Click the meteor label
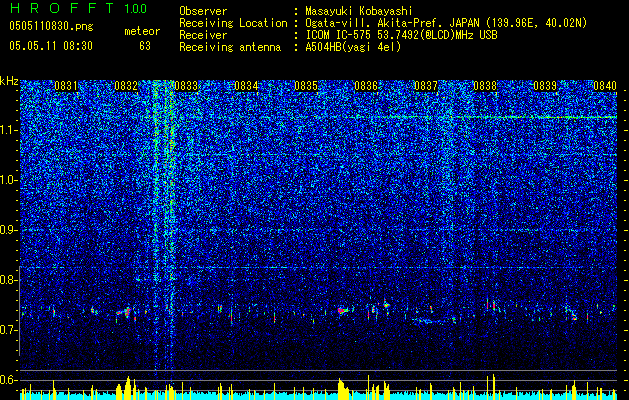The image size is (629, 400). [142, 31]
